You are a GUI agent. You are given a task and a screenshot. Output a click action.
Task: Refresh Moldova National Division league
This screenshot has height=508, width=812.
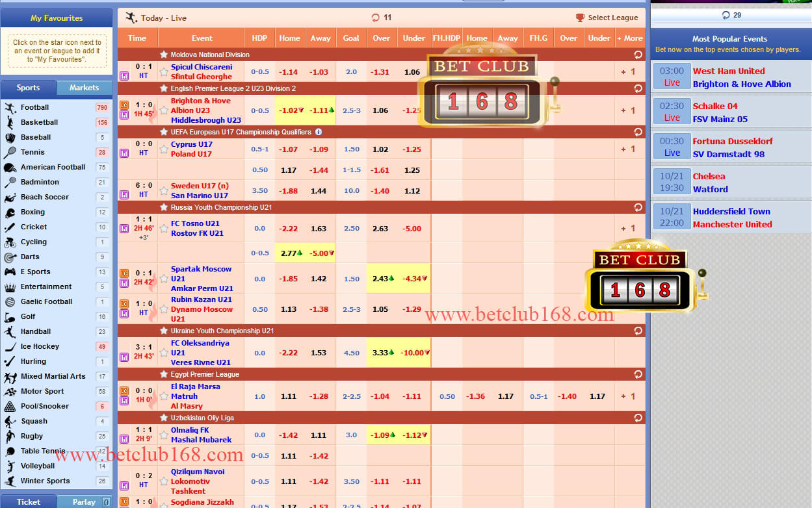(638, 55)
